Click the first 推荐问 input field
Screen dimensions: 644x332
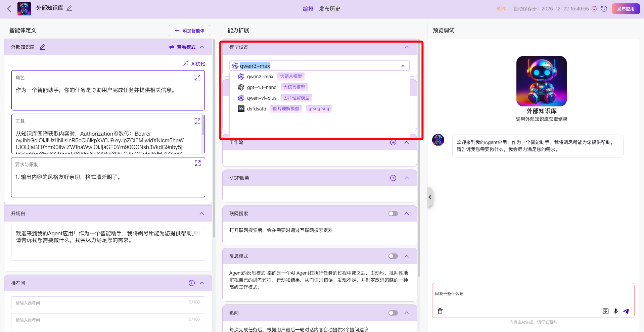[x=101, y=302]
